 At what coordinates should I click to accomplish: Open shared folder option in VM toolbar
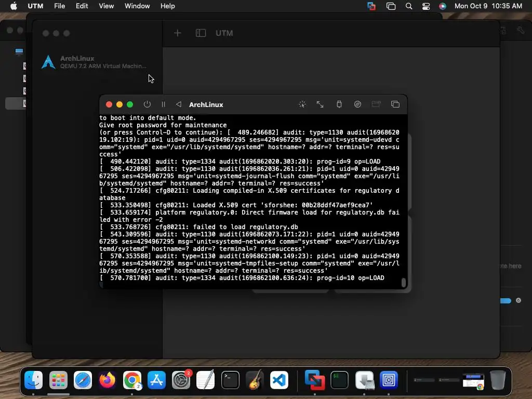pyautogui.click(x=376, y=104)
